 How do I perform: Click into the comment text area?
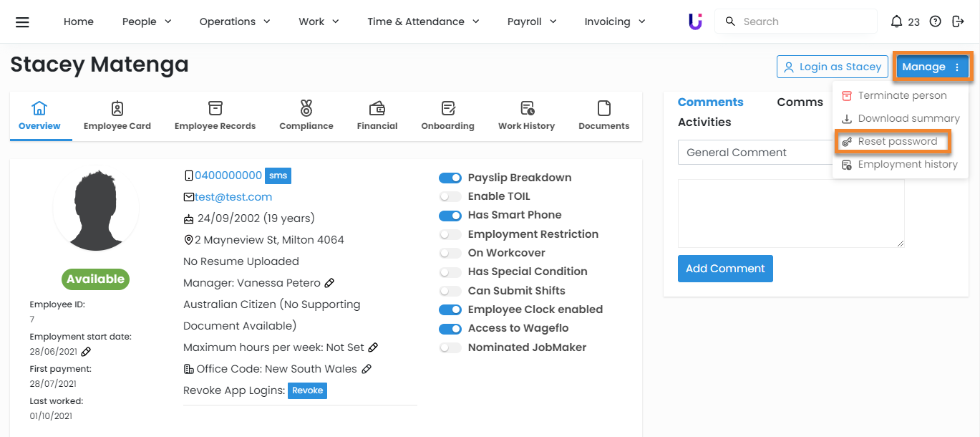(x=791, y=213)
